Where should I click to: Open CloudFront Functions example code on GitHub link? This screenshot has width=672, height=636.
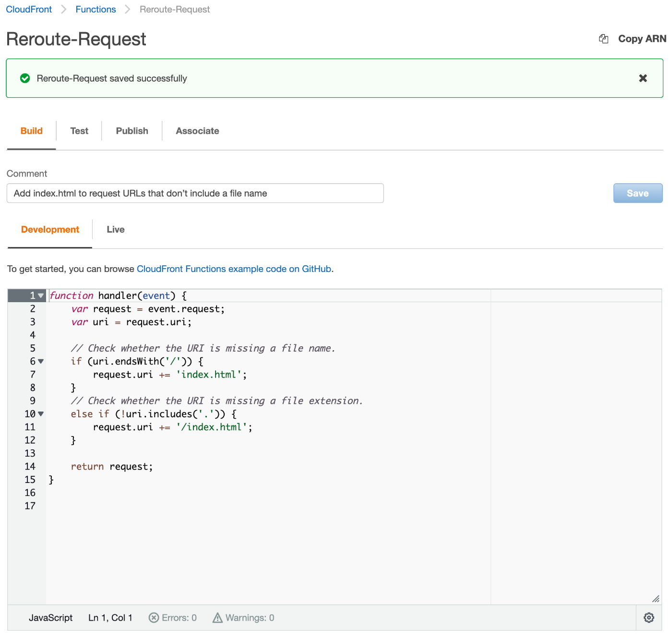point(234,269)
